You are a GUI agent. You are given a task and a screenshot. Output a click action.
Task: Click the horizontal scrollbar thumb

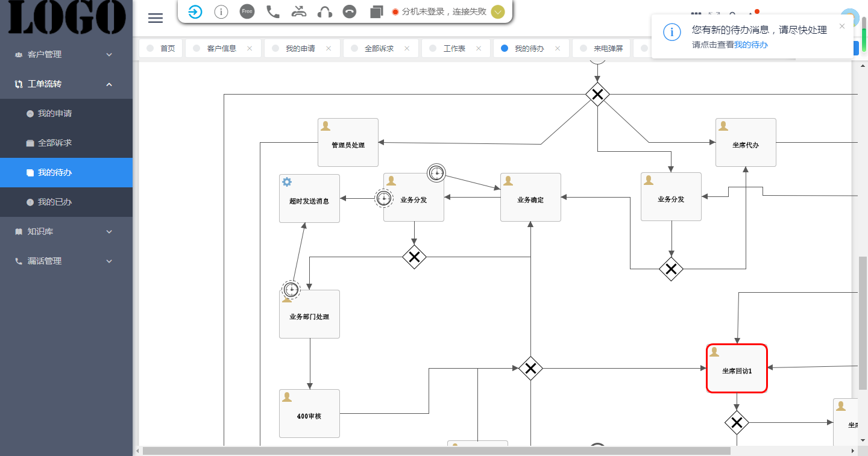coord(436,451)
